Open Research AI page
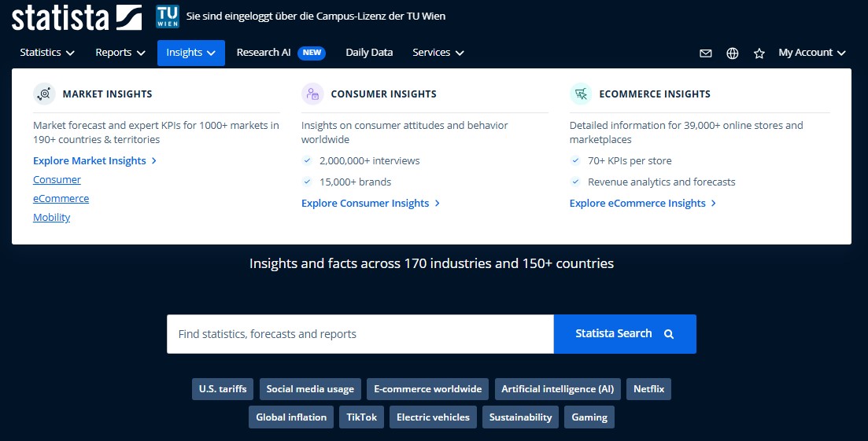The image size is (868, 441). (x=264, y=53)
